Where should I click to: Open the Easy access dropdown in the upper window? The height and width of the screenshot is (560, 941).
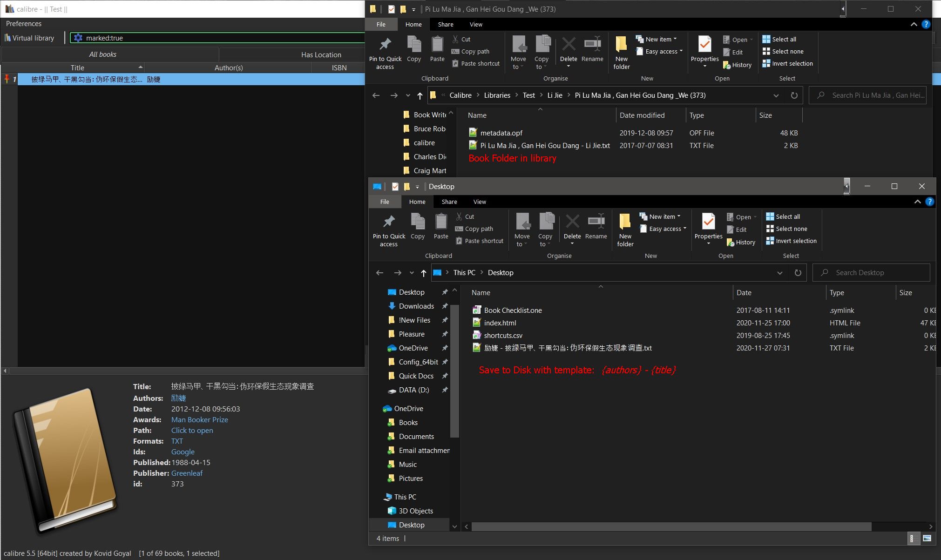coord(663,52)
